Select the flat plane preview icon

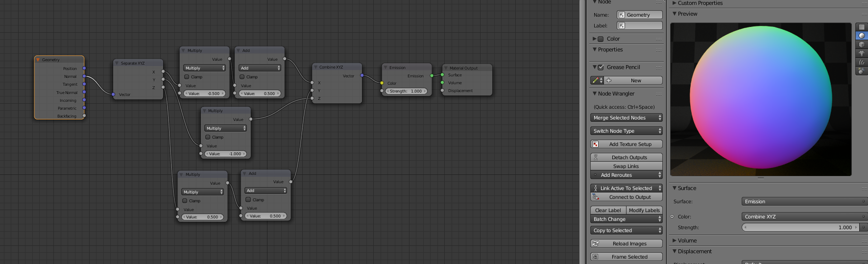pos(862,27)
